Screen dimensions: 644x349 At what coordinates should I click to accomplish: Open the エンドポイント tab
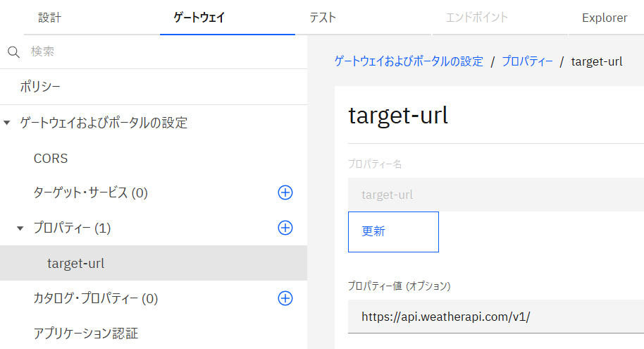click(x=500, y=18)
